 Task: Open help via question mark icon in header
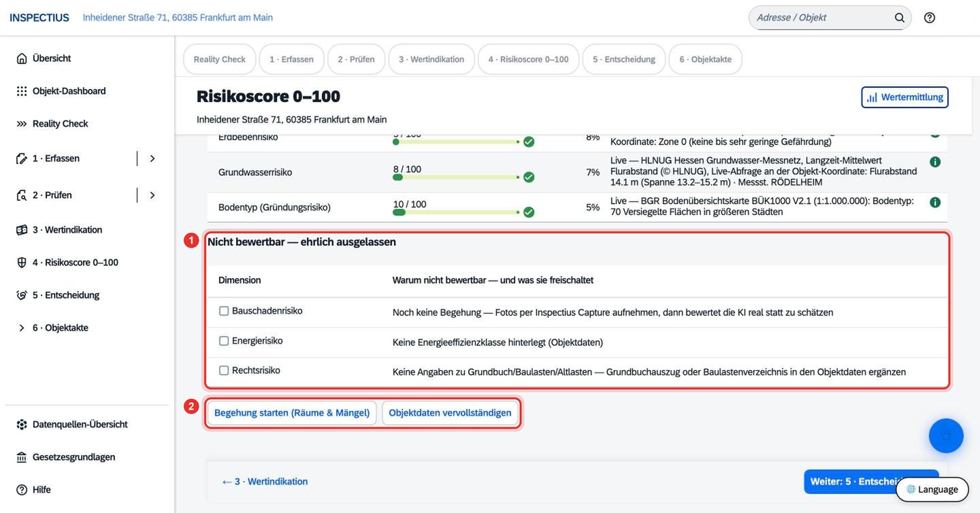pyautogui.click(x=930, y=18)
